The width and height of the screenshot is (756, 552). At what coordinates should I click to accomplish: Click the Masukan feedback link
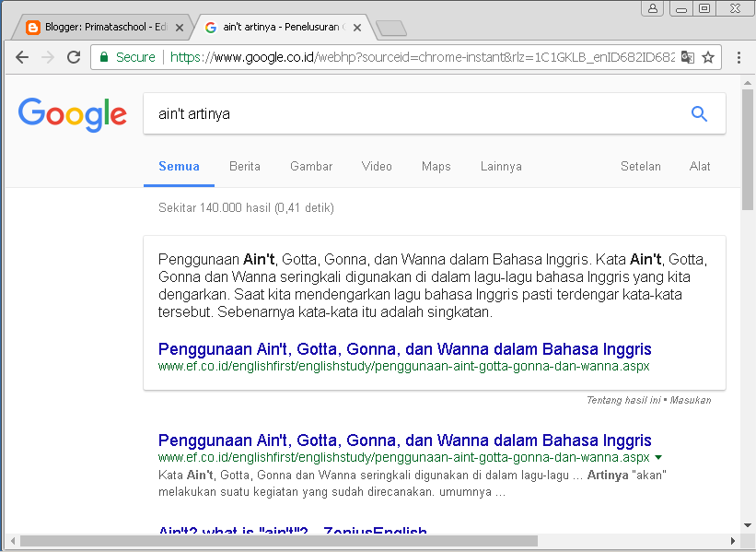(691, 400)
